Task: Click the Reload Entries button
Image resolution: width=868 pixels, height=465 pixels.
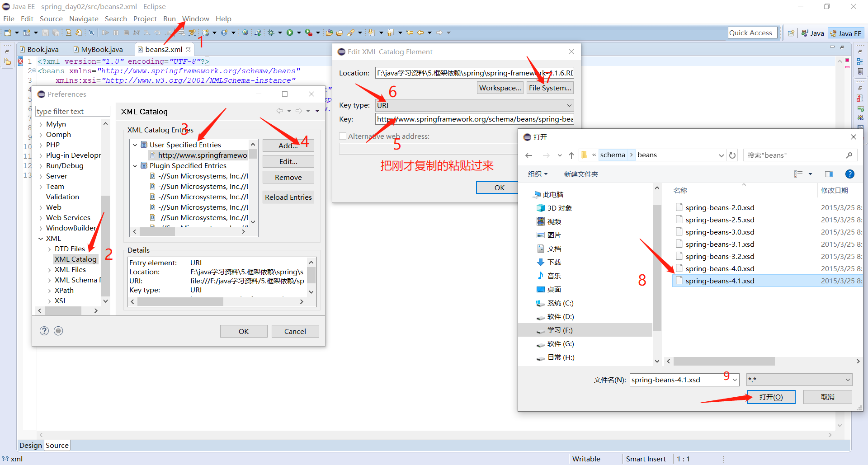Action: coord(288,197)
